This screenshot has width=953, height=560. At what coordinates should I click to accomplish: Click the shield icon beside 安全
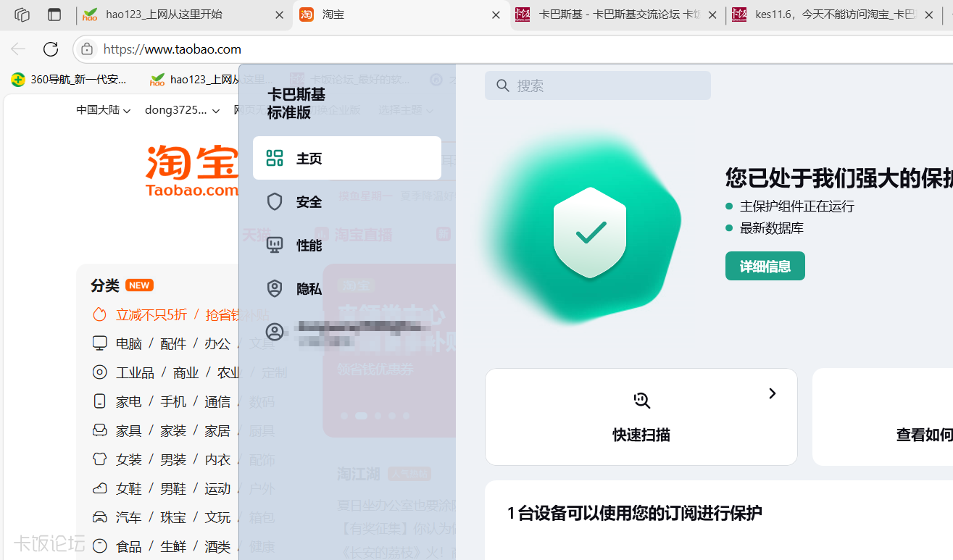point(275,201)
